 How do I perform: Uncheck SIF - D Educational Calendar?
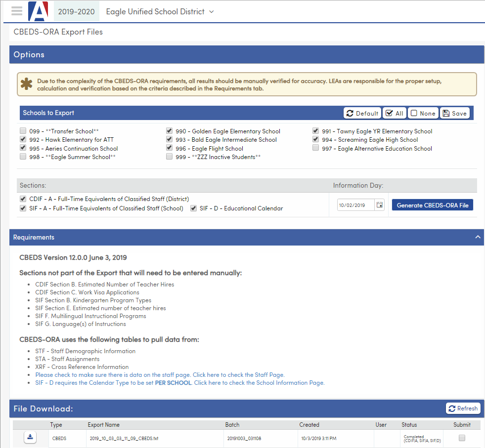193,208
